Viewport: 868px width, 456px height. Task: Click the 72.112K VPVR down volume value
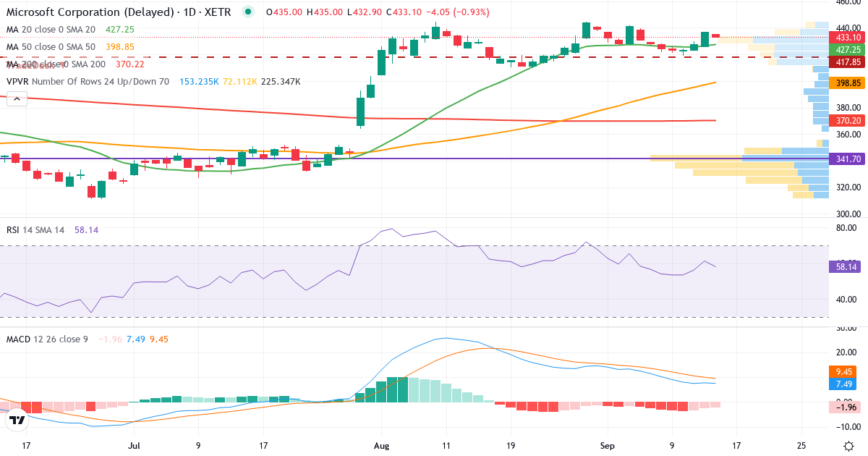[x=239, y=82]
